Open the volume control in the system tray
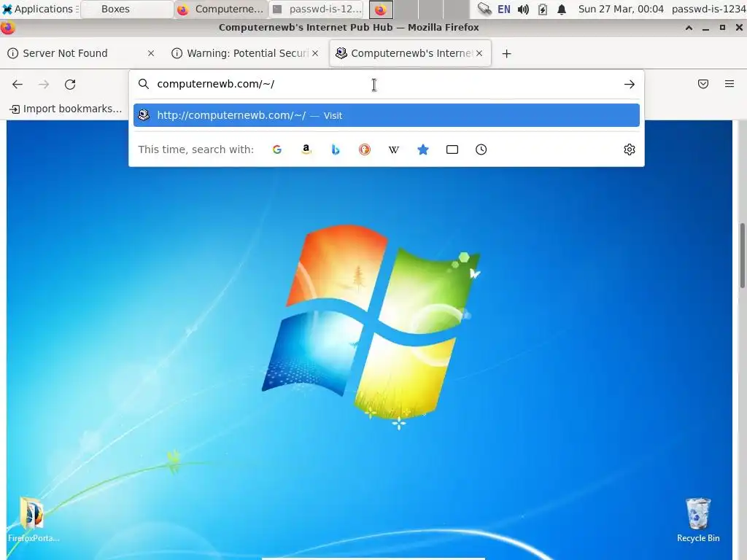Screen dimensions: 747x560 523,9
